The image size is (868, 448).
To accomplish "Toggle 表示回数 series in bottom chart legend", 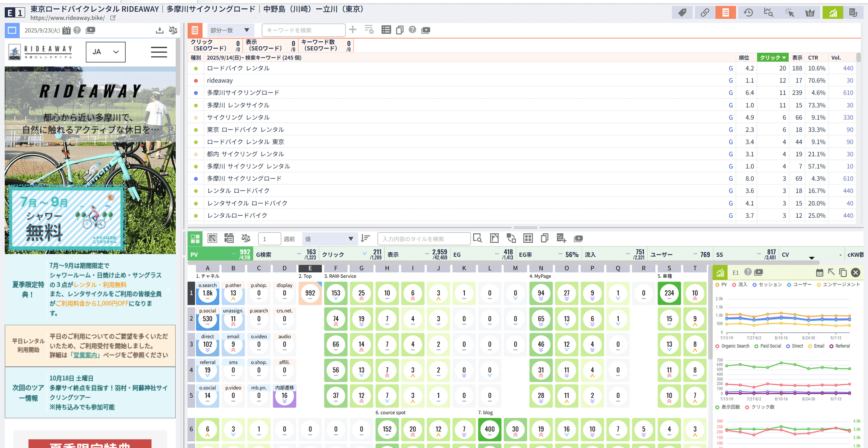I will [728, 407].
